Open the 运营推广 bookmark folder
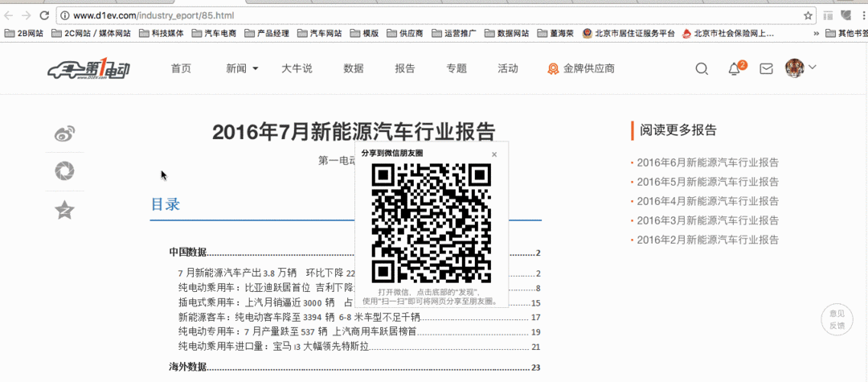868x382 pixels. coord(454,33)
